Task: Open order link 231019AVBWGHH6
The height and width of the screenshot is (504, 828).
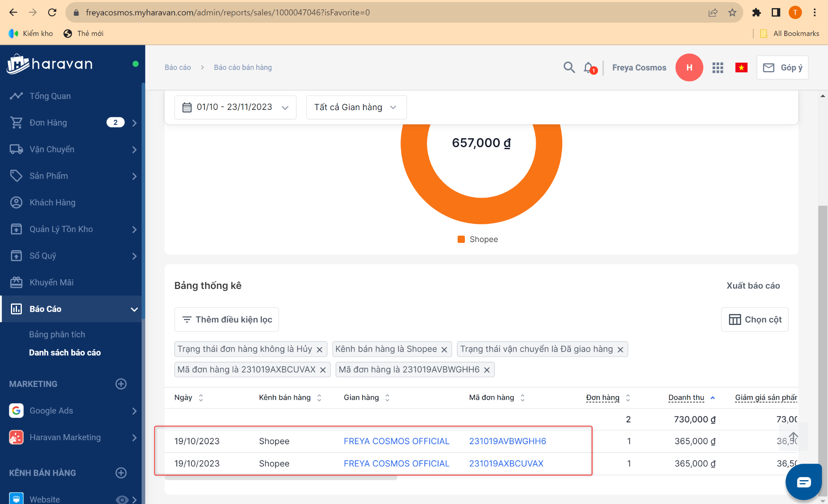Action: [507, 441]
